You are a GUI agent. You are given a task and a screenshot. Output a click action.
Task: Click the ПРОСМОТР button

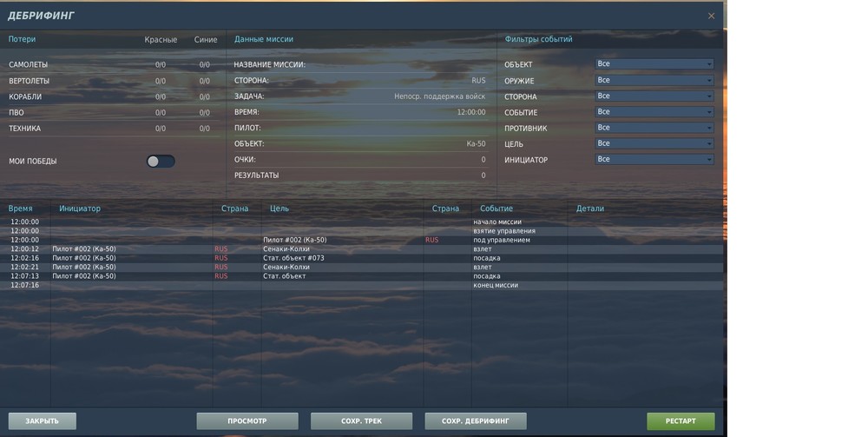(247, 421)
